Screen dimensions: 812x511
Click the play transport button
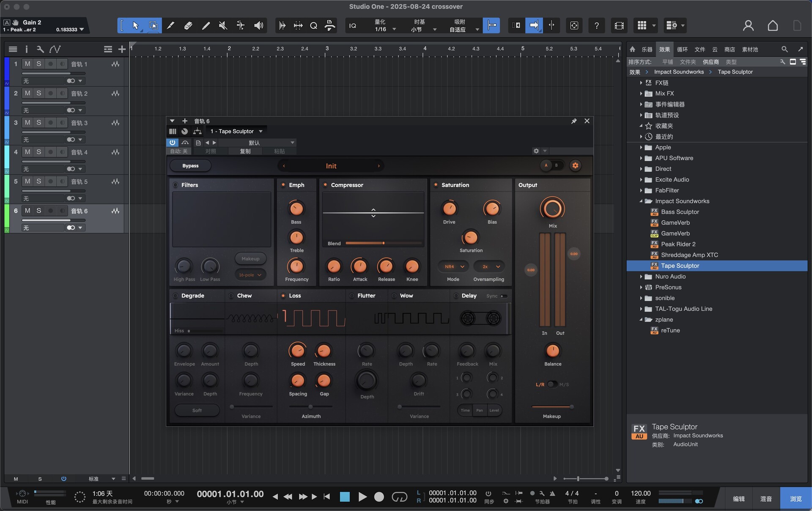pos(362,497)
